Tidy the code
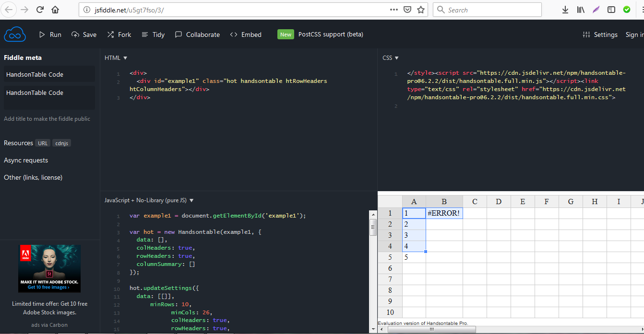Image resolution: width=644 pixels, height=334 pixels. click(x=153, y=35)
